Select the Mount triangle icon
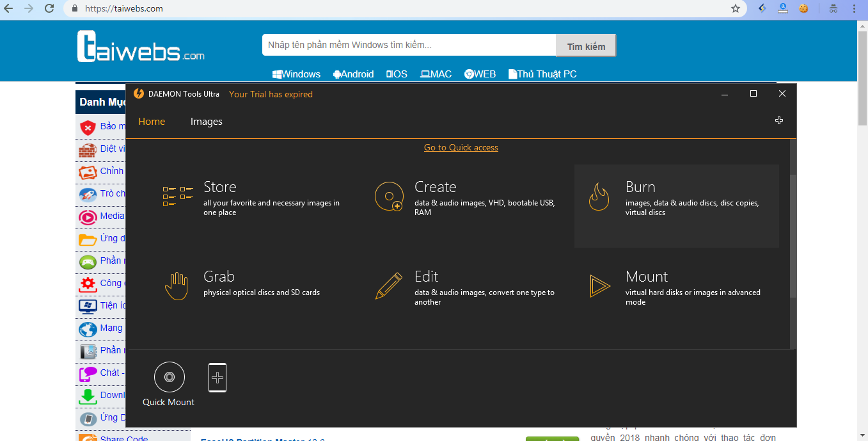This screenshot has height=441, width=868. [x=599, y=286]
